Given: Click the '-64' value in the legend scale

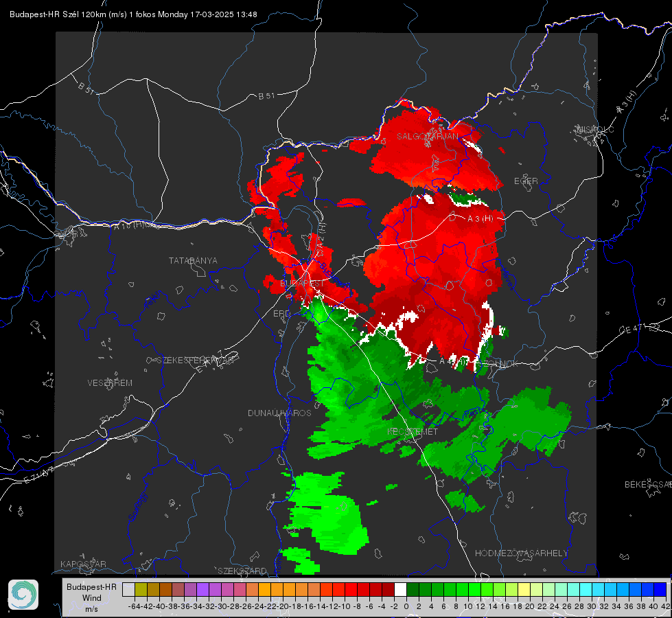Looking at the screenshot, I should (134, 606).
